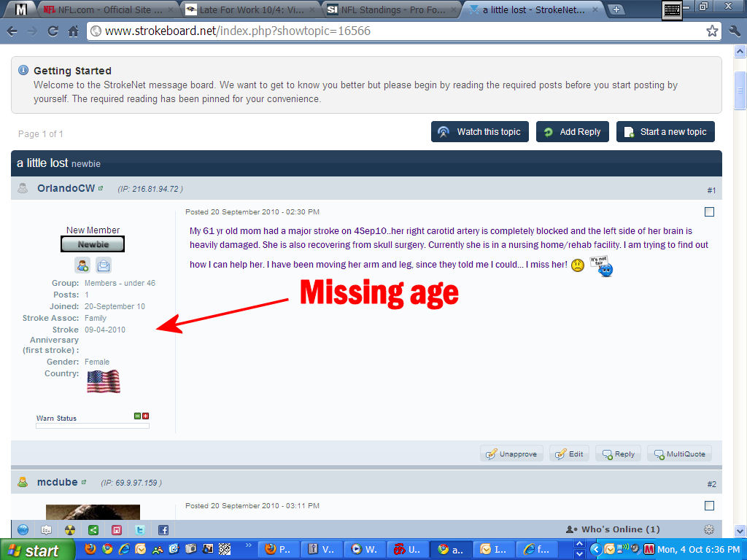Decrease warn level with green minus icon
Image resolution: width=747 pixels, height=560 pixels.
(137, 416)
